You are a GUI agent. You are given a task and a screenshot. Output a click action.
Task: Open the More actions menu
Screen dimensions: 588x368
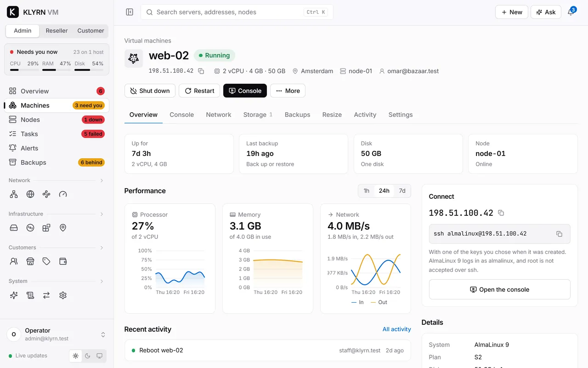(288, 91)
